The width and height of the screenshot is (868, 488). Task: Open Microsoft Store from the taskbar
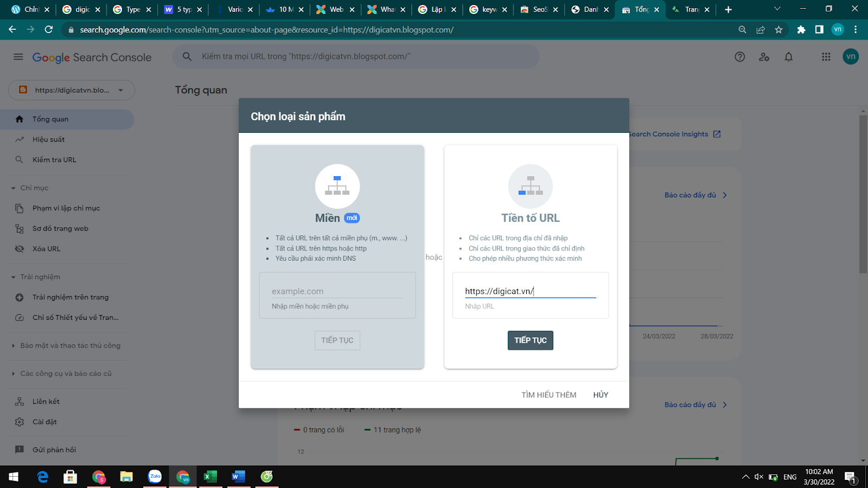[70, 477]
